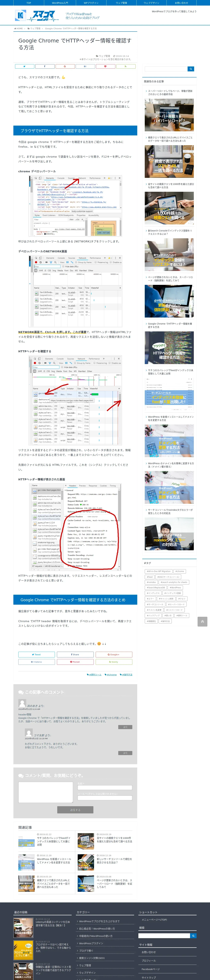Bookmark article with top Hatena B! button

(85, 66)
